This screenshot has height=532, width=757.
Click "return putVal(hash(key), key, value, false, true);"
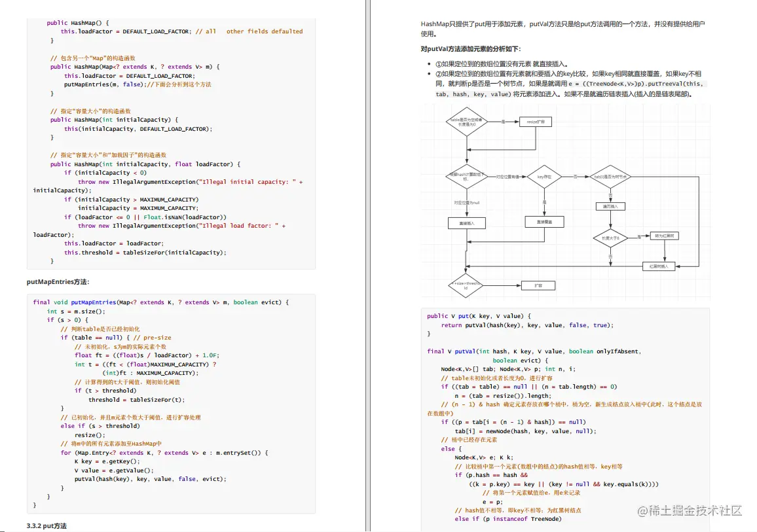click(527, 325)
